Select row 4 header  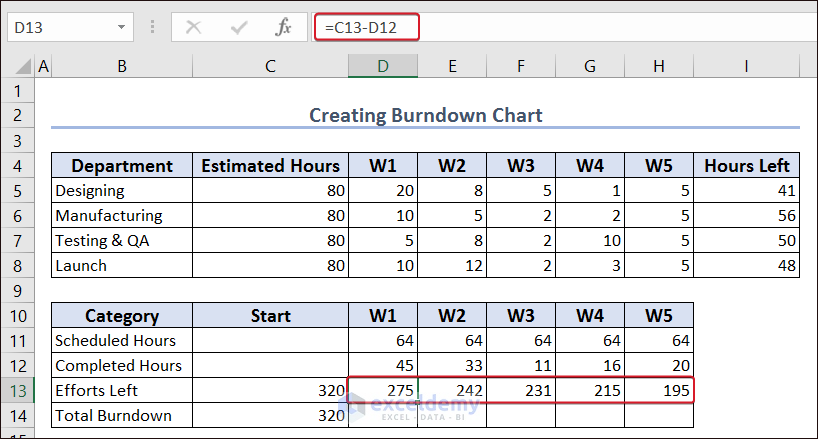[17, 165]
